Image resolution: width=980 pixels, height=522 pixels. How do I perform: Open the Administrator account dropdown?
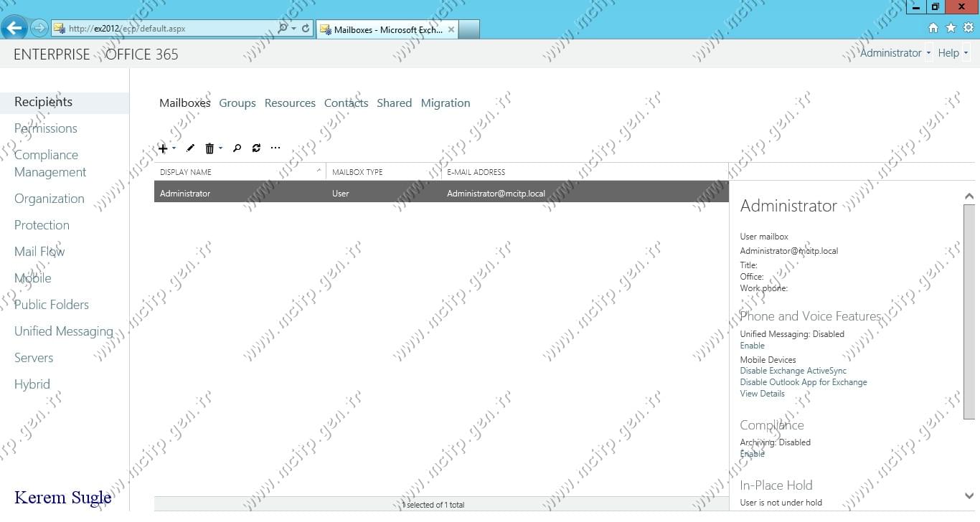pos(895,53)
